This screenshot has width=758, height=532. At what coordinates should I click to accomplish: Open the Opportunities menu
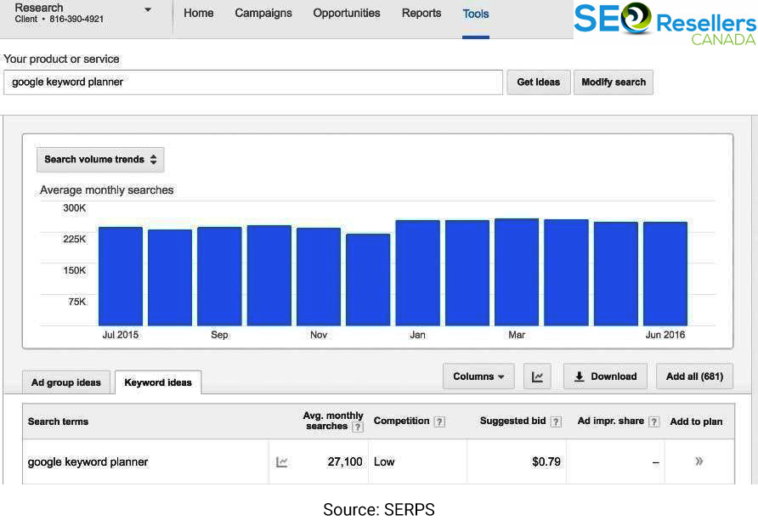point(347,13)
